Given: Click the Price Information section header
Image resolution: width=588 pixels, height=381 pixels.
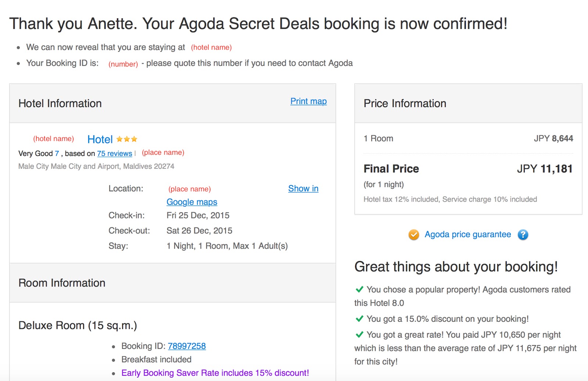Looking at the screenshot, I should [405, 103].
